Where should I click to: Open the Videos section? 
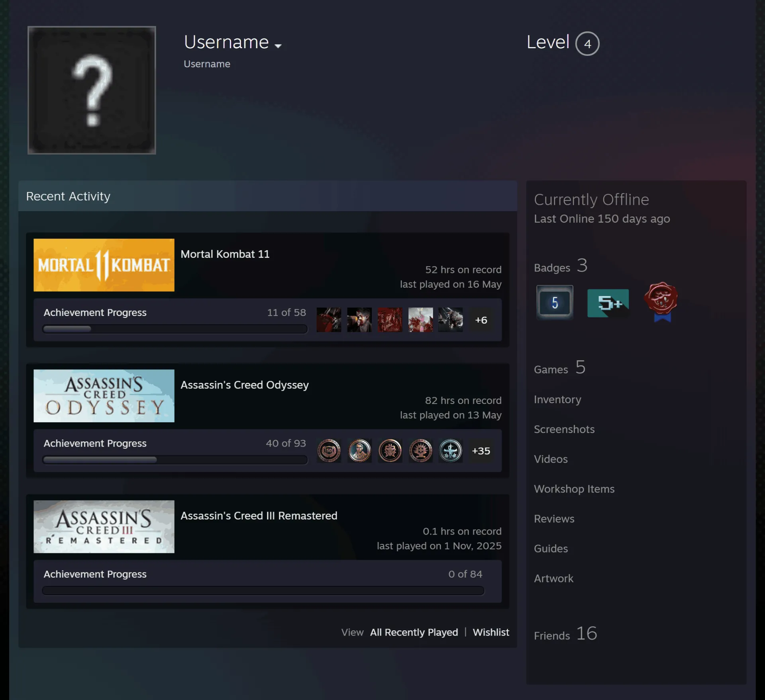coord(551,459)
